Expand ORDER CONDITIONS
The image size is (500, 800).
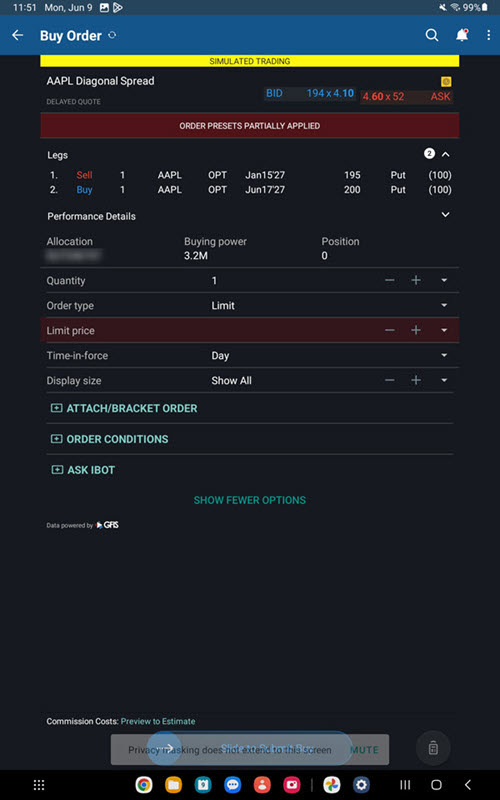click(110, 439)
